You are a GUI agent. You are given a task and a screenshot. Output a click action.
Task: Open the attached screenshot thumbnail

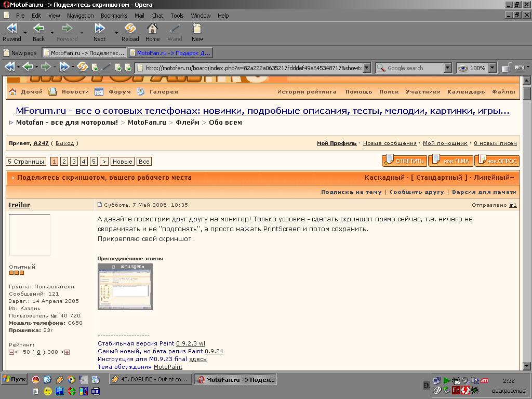coord(125,287)
